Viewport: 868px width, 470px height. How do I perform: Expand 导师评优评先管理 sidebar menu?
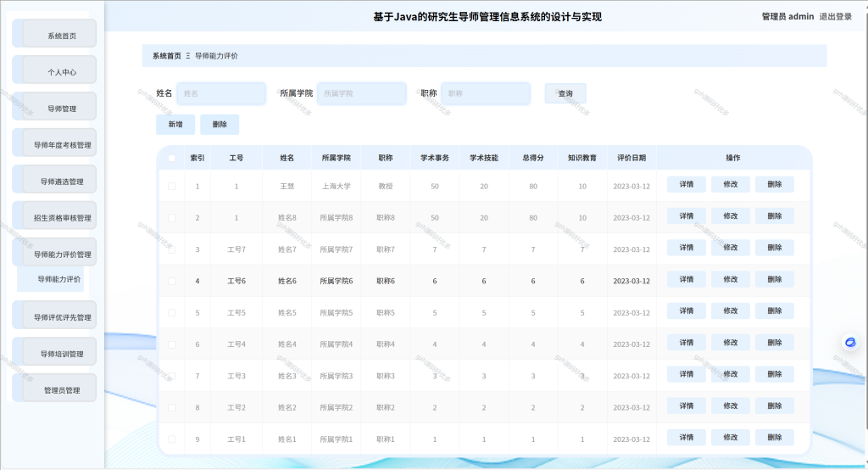click(x=54, y=316)
